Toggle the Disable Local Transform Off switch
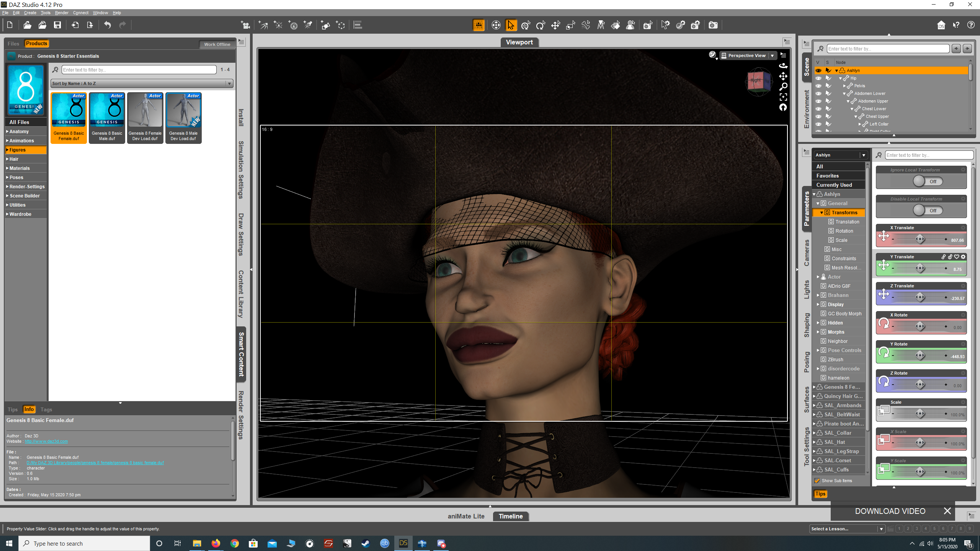 (x=928, y=210)
